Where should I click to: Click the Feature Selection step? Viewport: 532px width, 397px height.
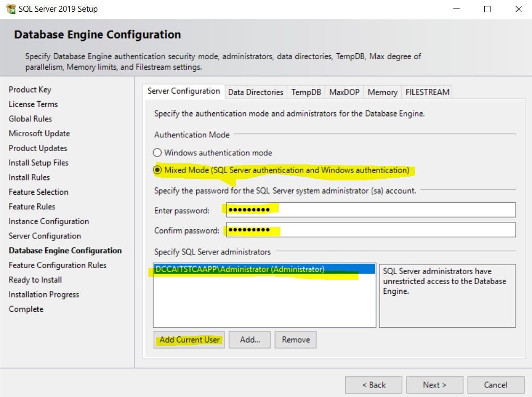point(38,192)
